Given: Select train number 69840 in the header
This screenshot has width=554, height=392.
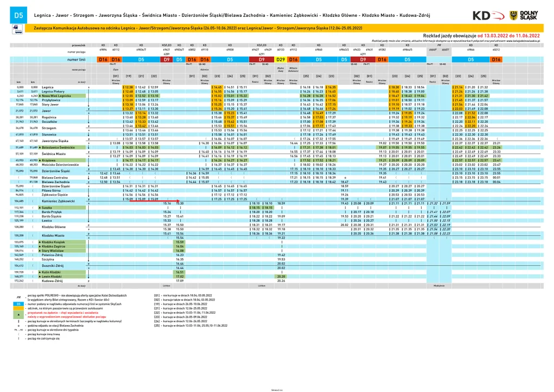Looking at the screenshot, I should (x=319, y=50).
